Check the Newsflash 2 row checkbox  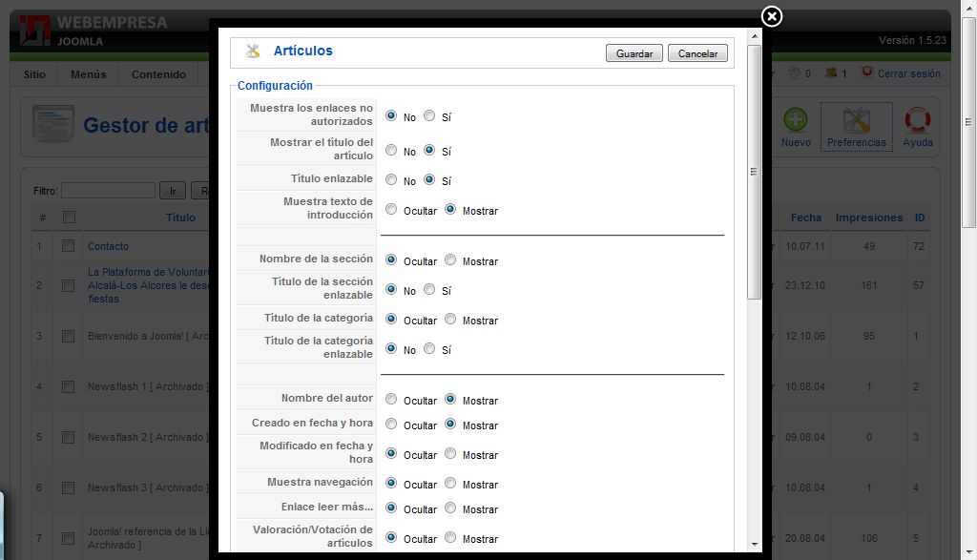point(69,437)
